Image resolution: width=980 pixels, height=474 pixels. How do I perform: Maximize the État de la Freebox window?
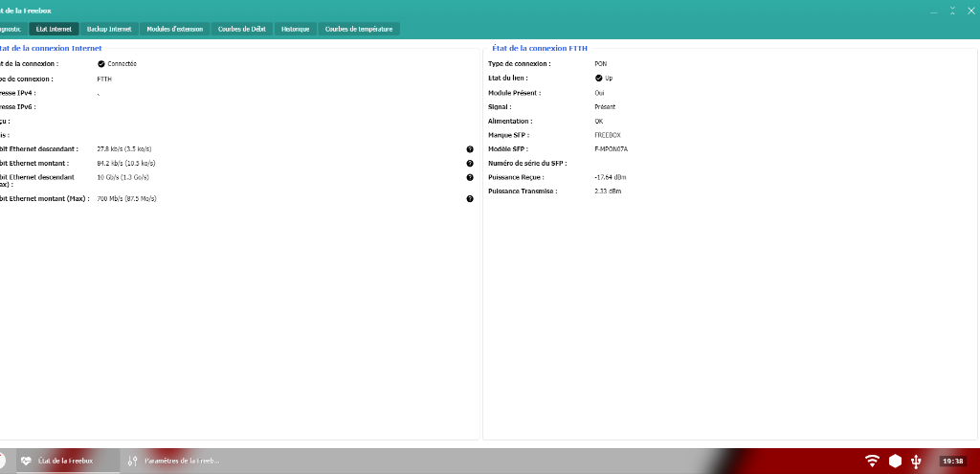tap(953, 10)
